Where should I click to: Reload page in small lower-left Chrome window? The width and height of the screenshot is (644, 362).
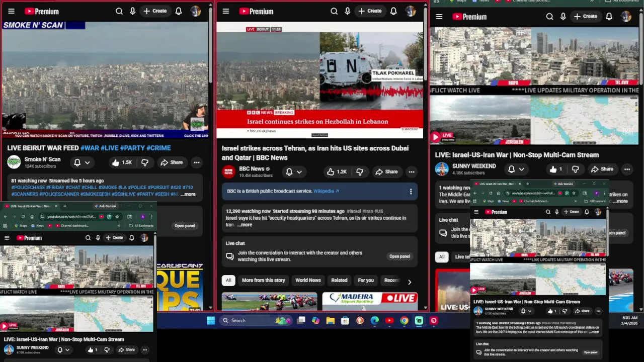23,217
